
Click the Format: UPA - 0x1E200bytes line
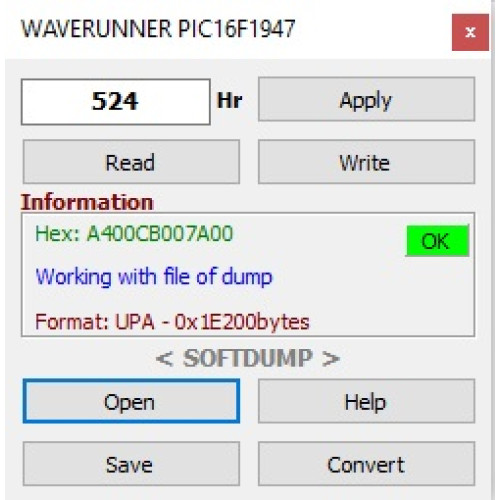(x=172, y=322)
